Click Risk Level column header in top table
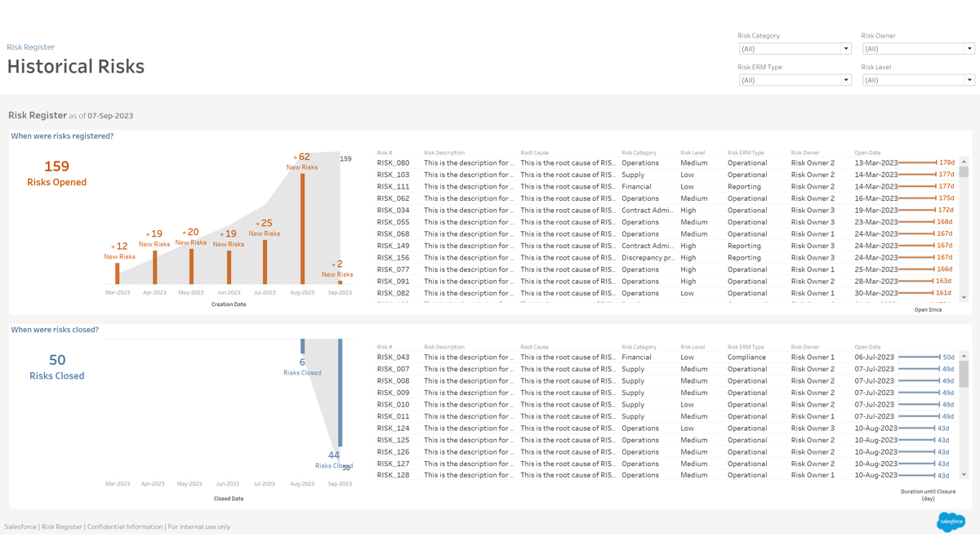Image resolution: width=980 pixels, height=555 pixels. [693, 153]
